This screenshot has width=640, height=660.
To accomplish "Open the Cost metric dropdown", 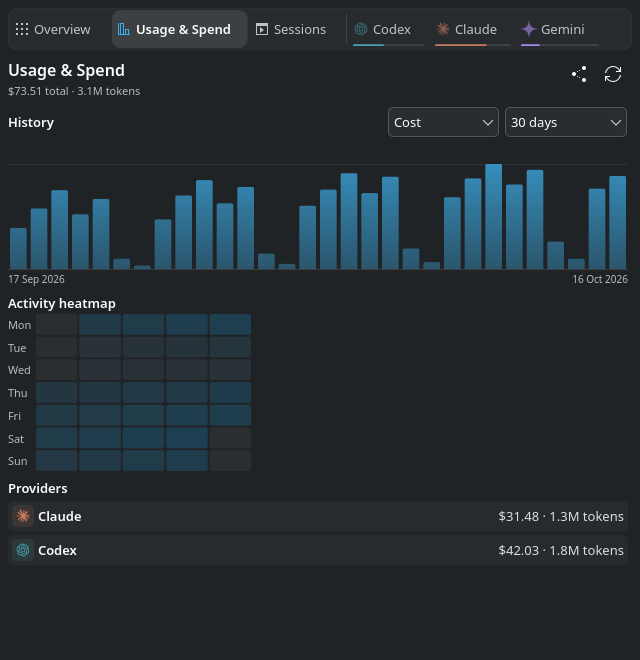I will 443,122.
